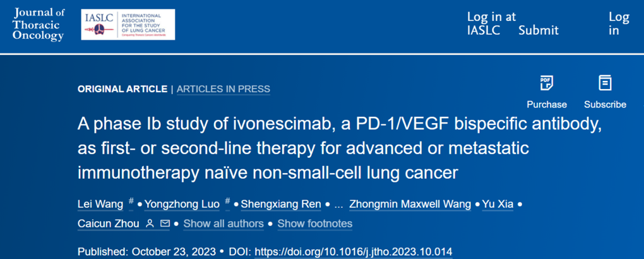The image size is (644, 259).
Task: Open the Articles in Press link
Action: (x=224, y=89)
